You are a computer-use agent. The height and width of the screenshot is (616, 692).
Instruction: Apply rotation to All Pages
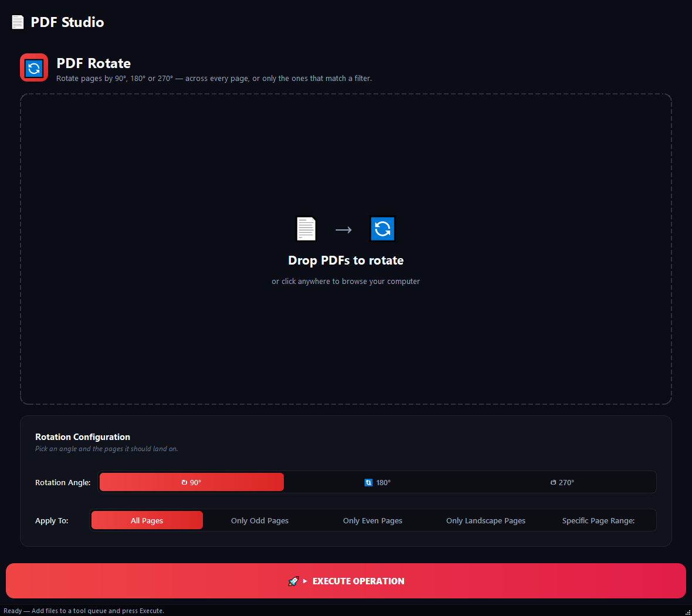(x=147, y=520)
